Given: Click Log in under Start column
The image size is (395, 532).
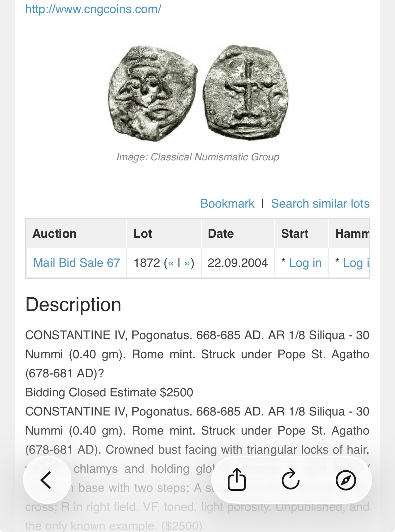Looking at the screenshot, I should [305, 263].
